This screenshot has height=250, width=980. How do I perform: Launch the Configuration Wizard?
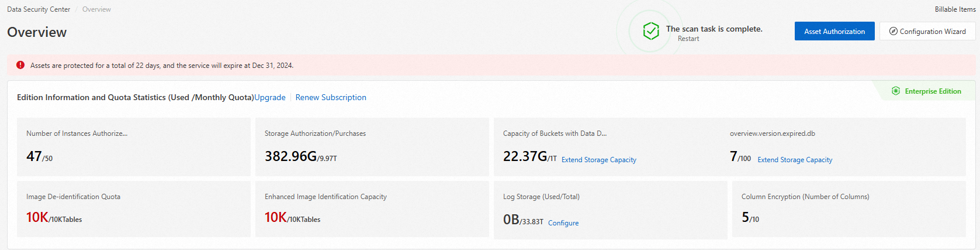(x=927, y=31)
